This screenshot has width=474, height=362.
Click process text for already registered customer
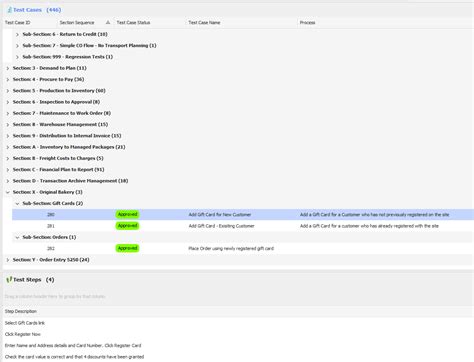pyautogui.click(x=369, y=226)
